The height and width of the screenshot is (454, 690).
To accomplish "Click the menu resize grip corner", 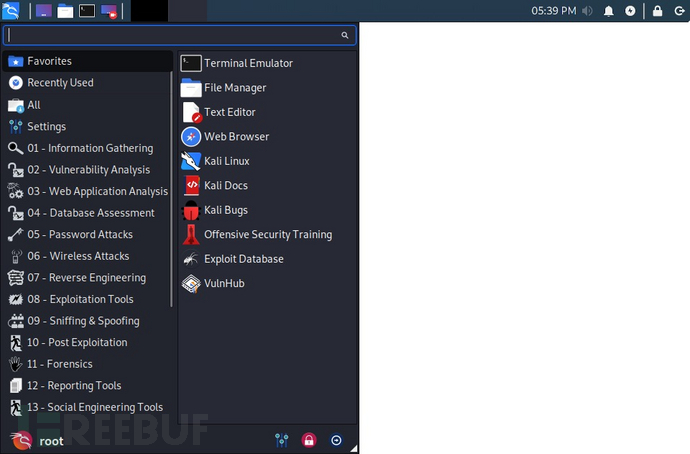I will click(354, 448).
